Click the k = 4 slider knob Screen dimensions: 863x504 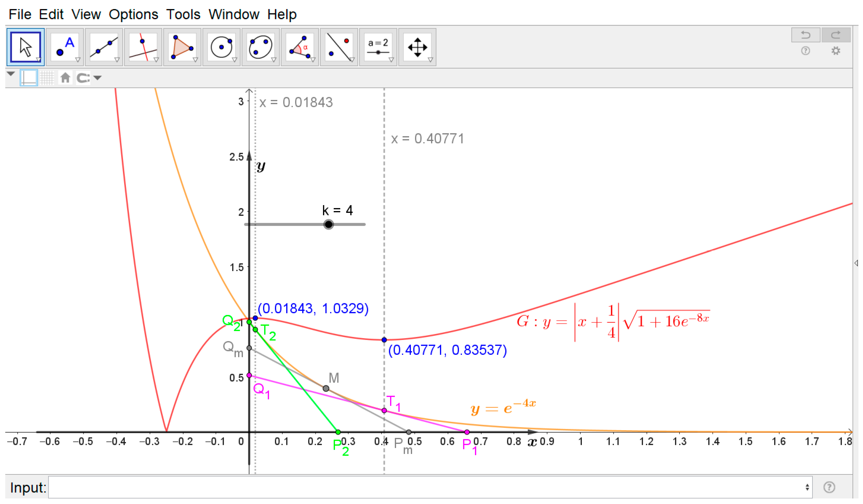click(328, 225)
